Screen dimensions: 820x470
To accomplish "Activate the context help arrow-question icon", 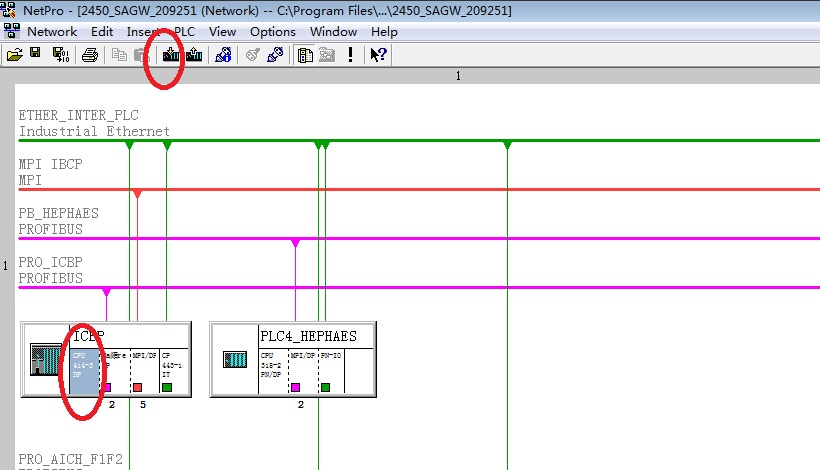I will [378, 54].
